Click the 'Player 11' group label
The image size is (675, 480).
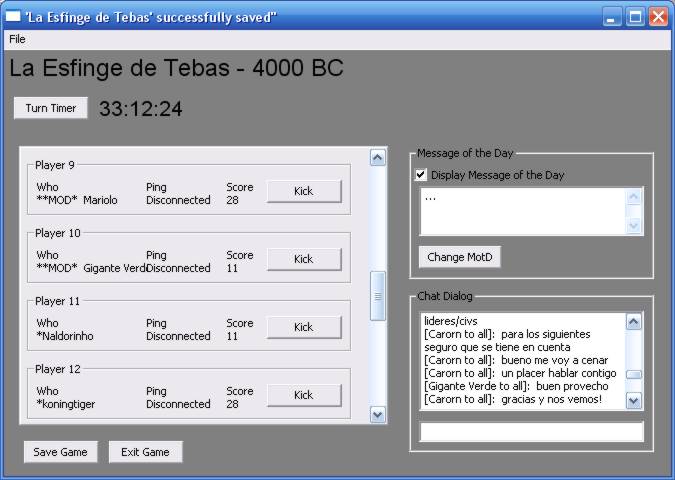[x=58, y=301]
